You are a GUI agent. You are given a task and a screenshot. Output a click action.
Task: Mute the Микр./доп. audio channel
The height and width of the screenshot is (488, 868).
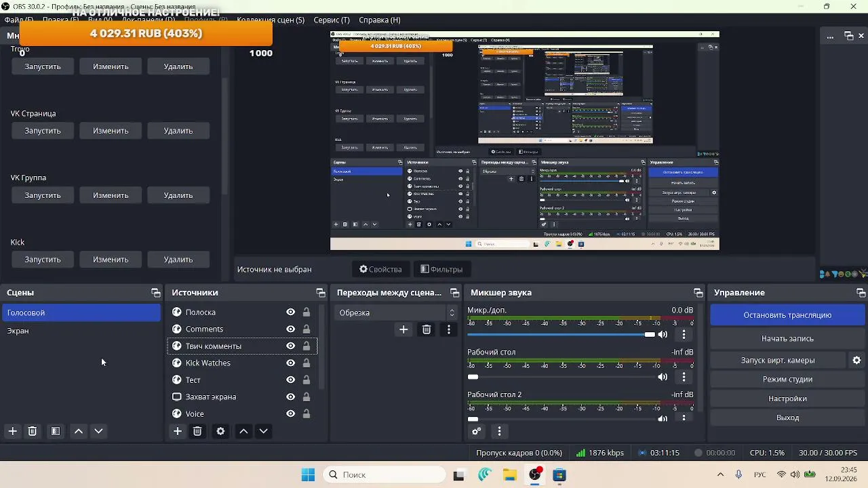coord(663,334)
